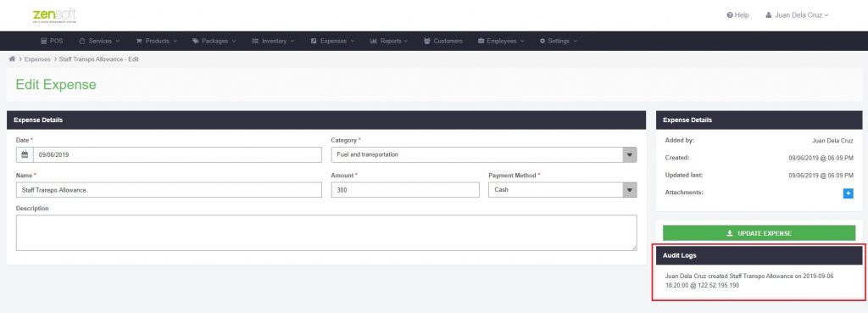Expand the Products menu

[x=157, y=41]
